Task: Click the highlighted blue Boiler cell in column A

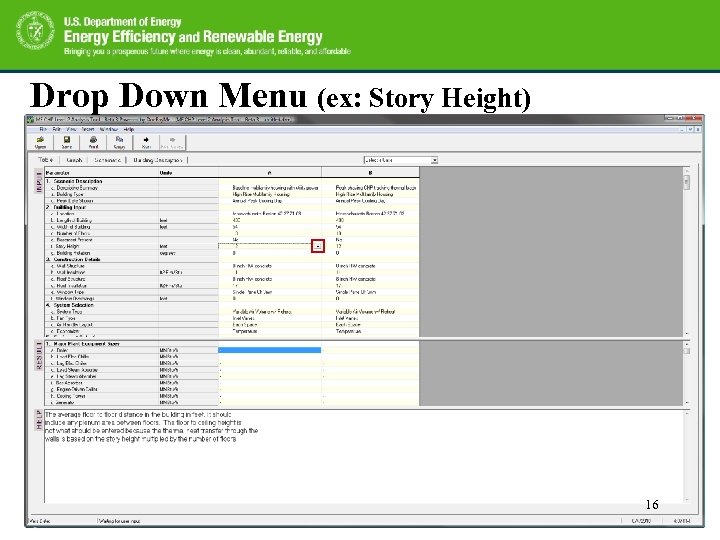Action: point(270,350)
